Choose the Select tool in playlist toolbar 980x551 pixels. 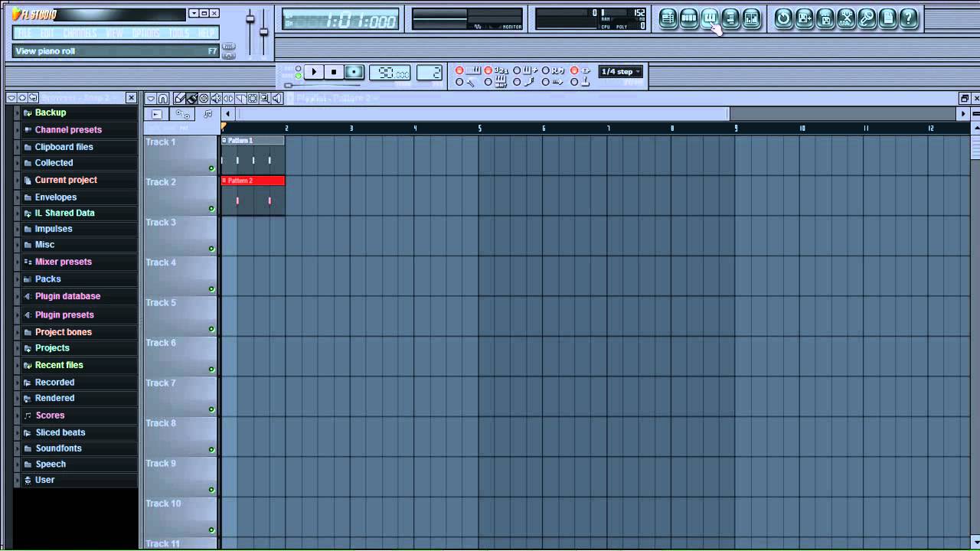coord(253,98)
